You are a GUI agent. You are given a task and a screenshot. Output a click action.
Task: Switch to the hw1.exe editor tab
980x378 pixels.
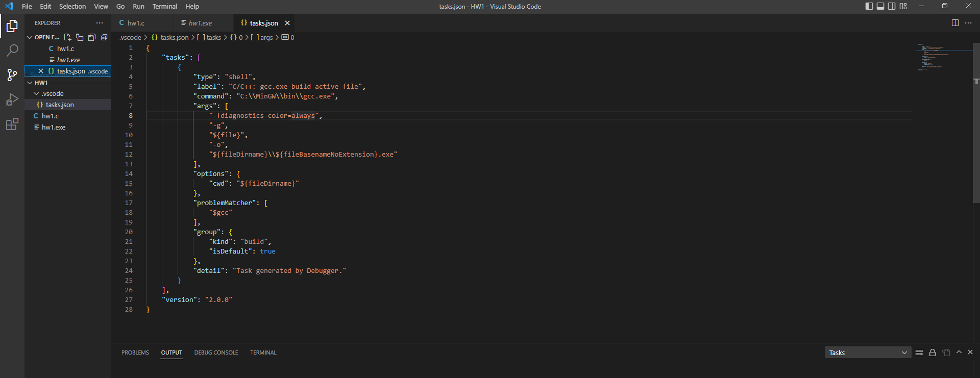[203, 23]
